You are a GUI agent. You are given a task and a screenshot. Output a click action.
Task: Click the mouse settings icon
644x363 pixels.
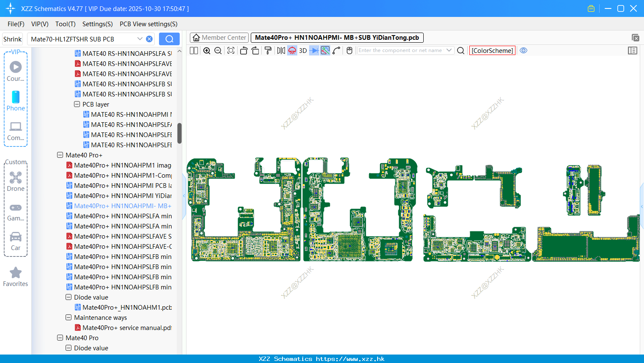pyautogui.click(x=349, y=51)
